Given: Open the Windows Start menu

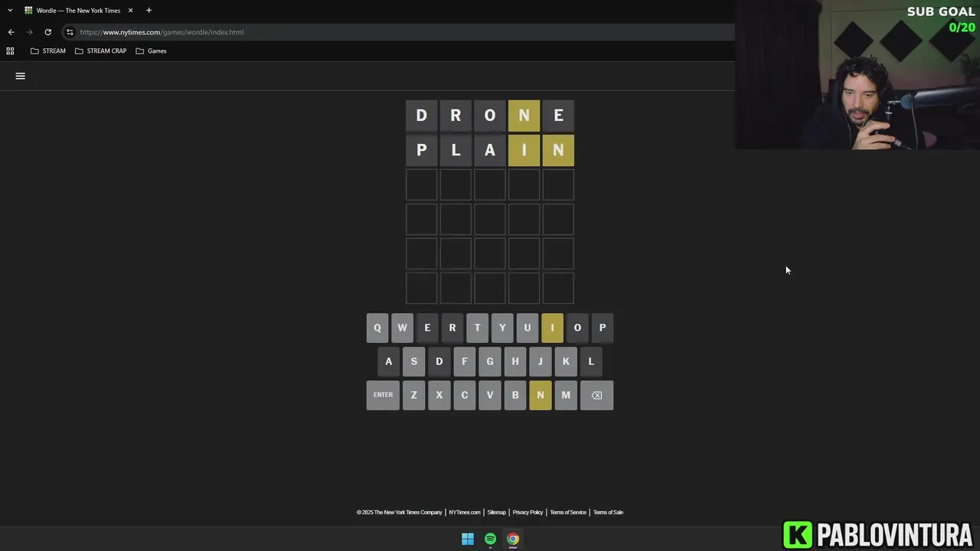Looking at the screenshot, I should 468,539.
